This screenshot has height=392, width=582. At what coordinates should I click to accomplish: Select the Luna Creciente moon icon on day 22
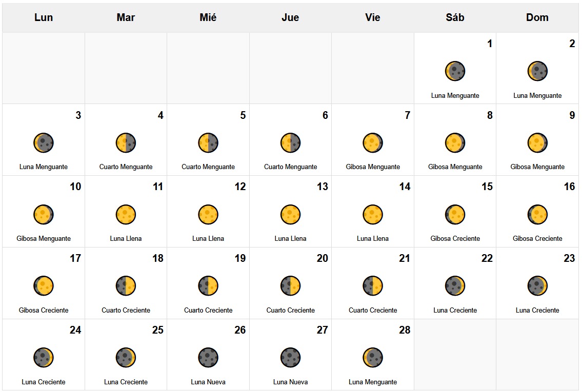click(x=455, y=286)
